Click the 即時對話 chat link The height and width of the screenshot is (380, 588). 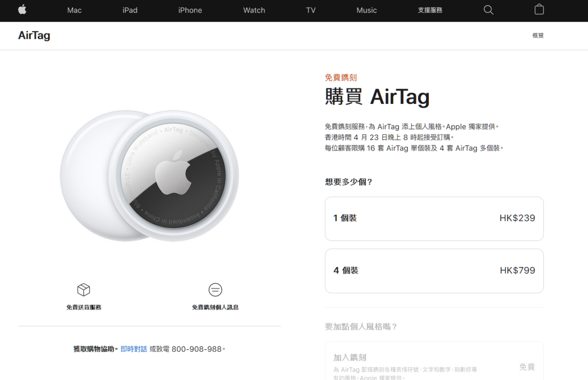tap(134, 349)
